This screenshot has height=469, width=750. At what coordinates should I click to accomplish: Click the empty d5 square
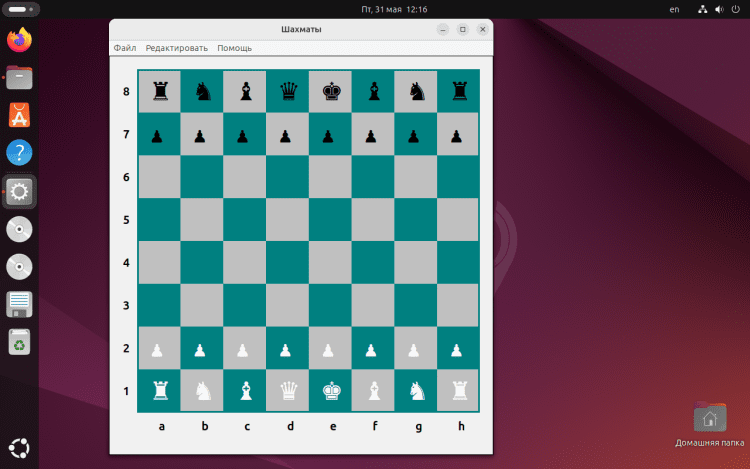(287, 219)
